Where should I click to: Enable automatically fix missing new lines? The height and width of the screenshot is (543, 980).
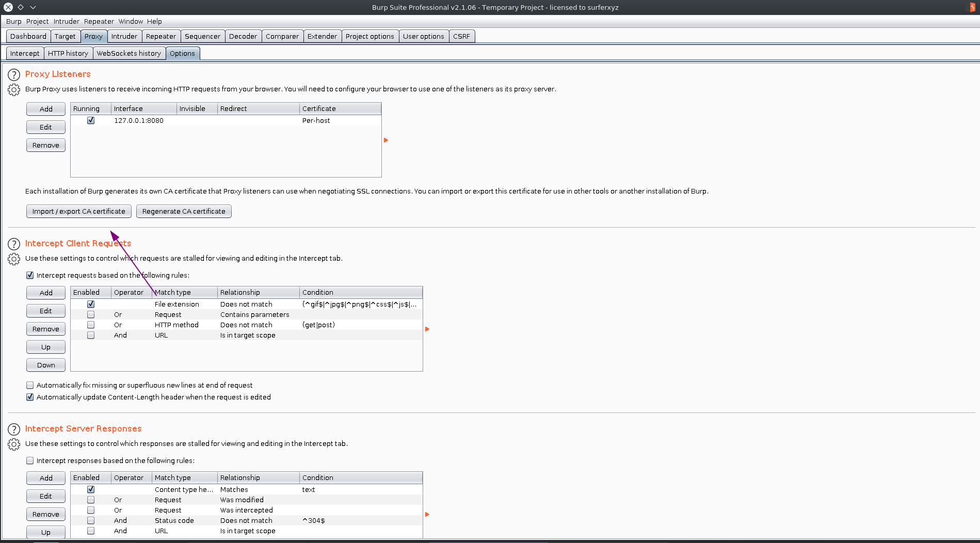point(30,385)
